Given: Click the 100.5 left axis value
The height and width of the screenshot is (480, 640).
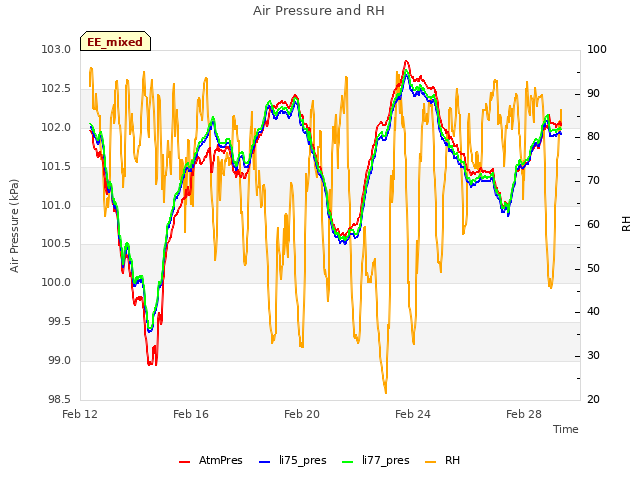Looking at the screenshot, I should [56, 244].
